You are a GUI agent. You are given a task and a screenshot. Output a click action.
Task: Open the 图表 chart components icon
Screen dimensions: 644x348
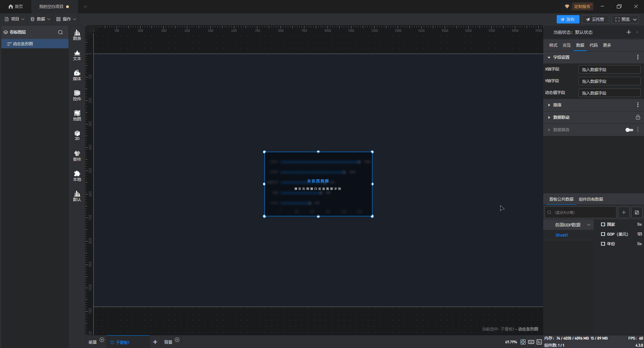tap(77, 35)
